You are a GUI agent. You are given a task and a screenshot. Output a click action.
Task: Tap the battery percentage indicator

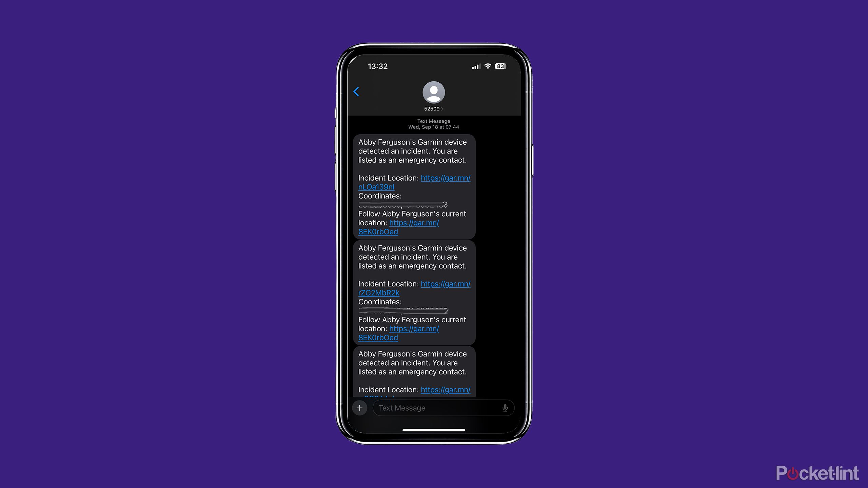[500, 66]
